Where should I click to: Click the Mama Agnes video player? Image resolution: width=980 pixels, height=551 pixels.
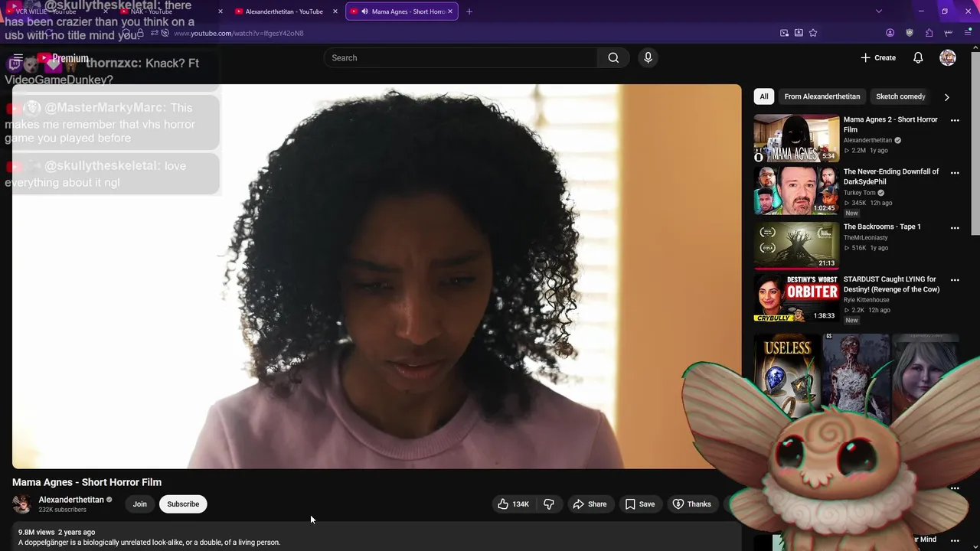pyautogui.click(x=377, y=276)
